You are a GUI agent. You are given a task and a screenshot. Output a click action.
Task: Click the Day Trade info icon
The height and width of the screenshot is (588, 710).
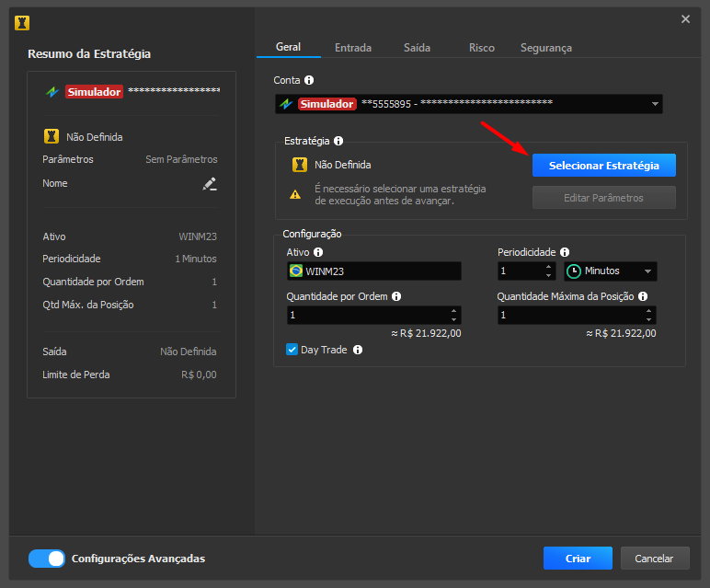(x=358, y=350)
